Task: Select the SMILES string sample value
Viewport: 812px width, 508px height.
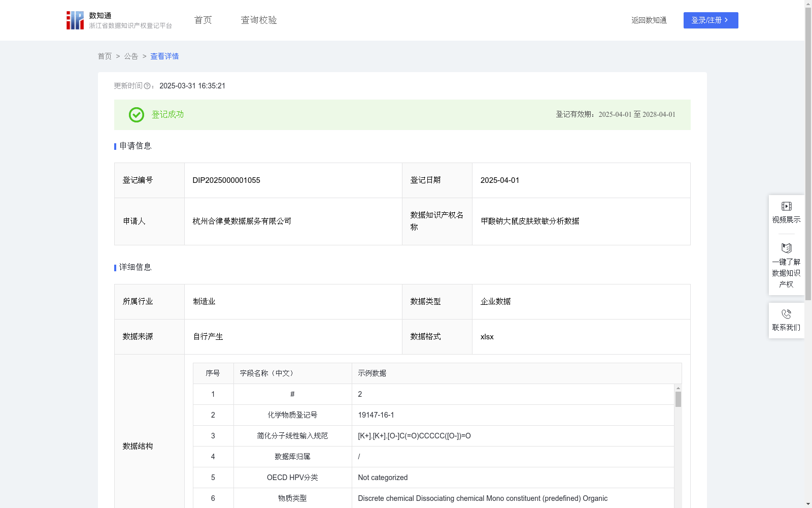Action: coord(414,436)
